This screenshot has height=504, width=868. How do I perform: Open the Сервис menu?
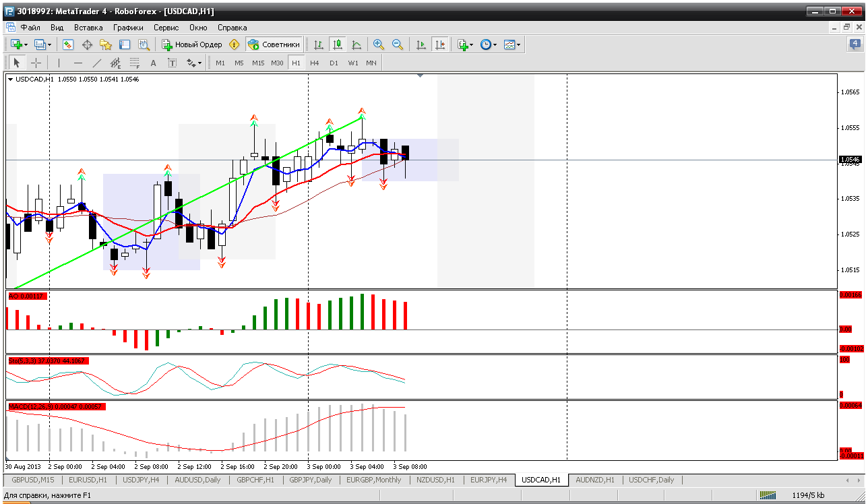tap(166, 28)
